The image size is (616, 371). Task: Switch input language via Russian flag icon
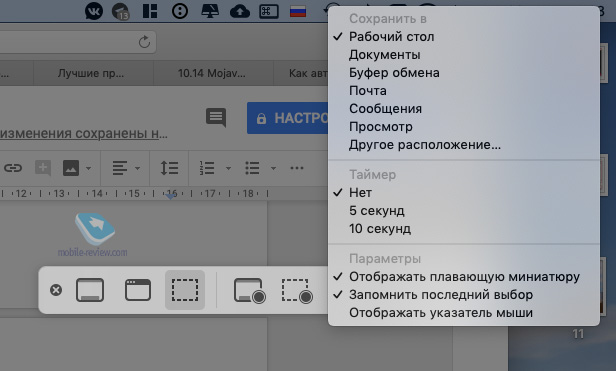tap(298, 11)
